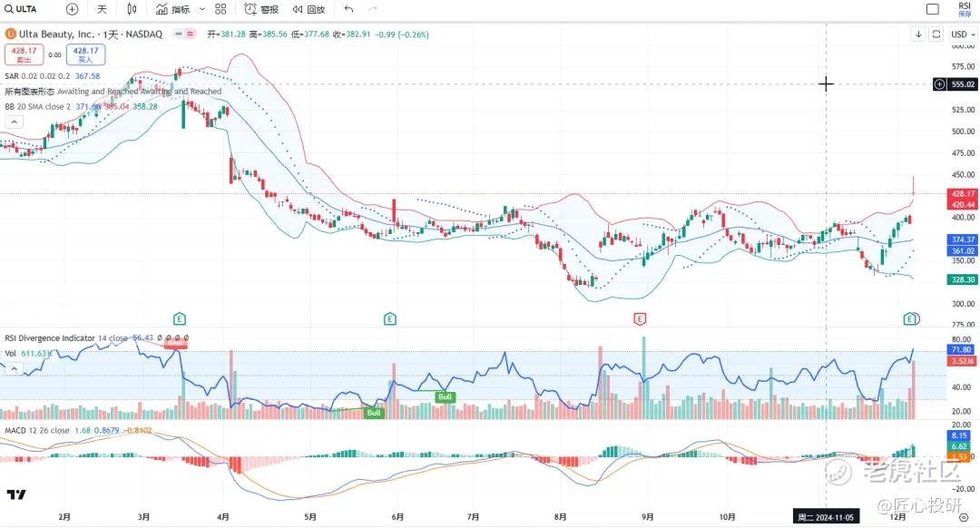Click the Bull label near late June
Image resolution: width=980 pixels, height=528 pixels.
tap(445, 396)
